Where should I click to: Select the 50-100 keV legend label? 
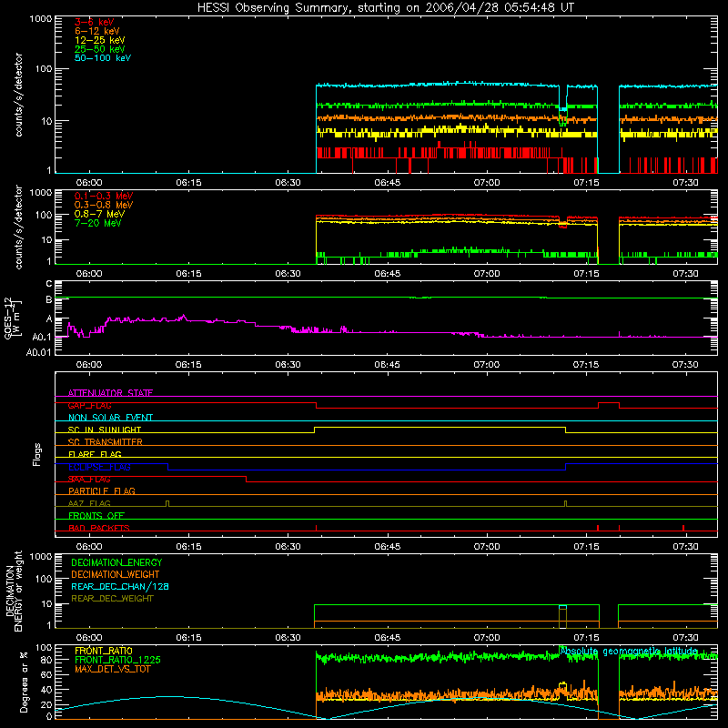click(x=103, y=58)
